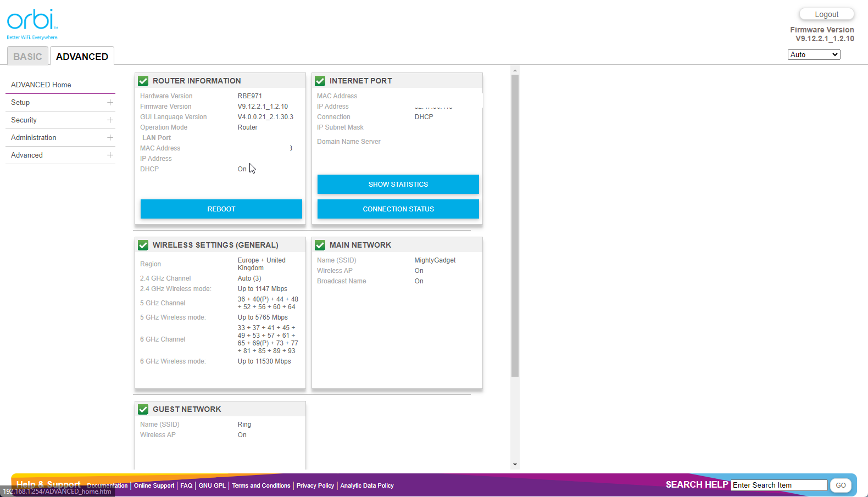Open the Auto language dropdown
This screenshot has width=868, height=497.
(814, 55)
